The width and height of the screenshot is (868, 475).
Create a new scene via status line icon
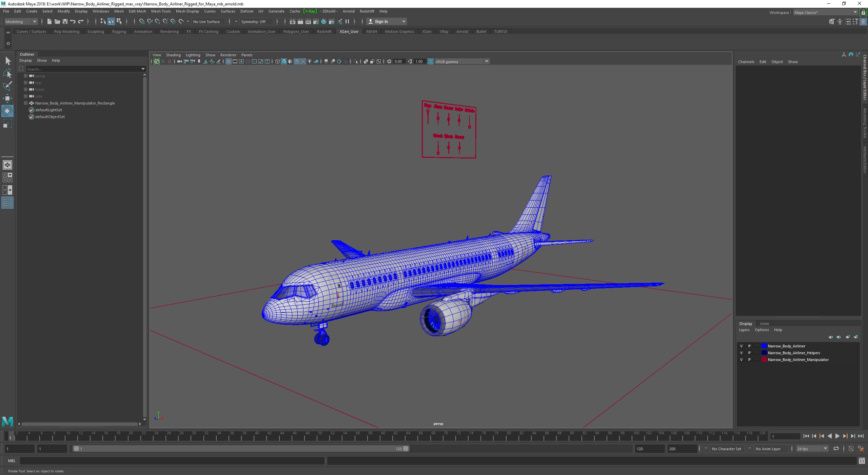[x=49, y=21]
